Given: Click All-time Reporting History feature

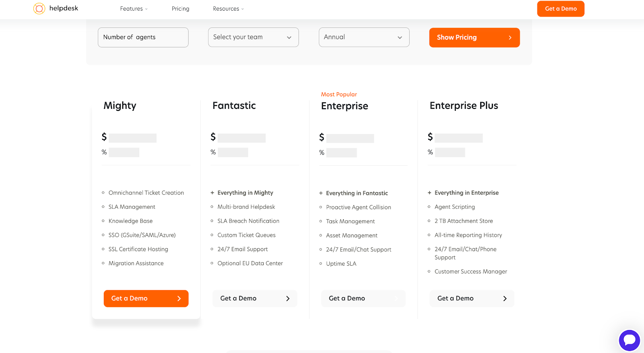Looking at the screenshot, I should tap(468, 235).
